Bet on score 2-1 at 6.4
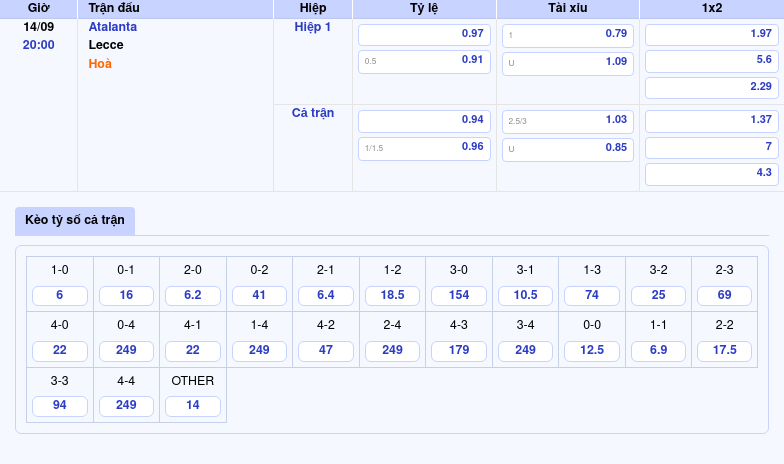 (326, 296)
